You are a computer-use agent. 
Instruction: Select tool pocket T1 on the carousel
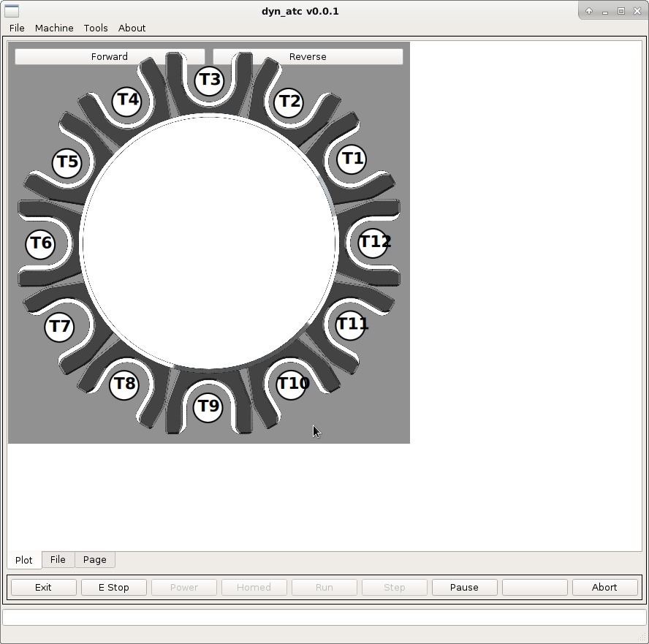pyautogui.click(x=352, y=159)
